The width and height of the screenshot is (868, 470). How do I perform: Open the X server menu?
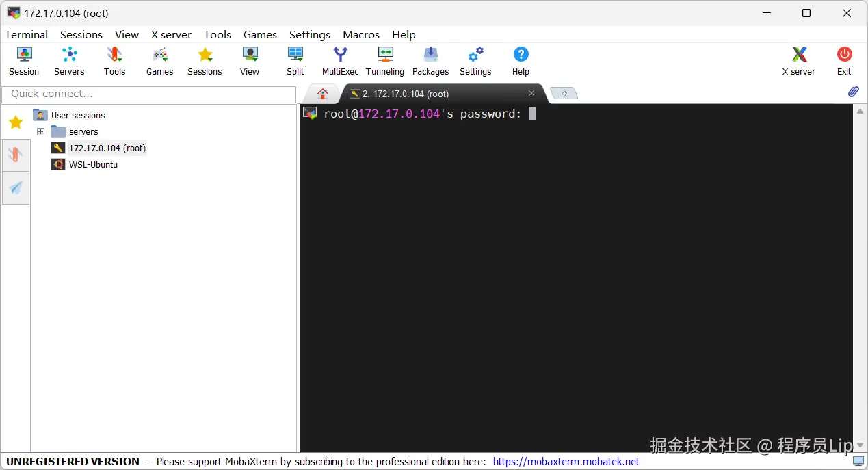(171, 34)
